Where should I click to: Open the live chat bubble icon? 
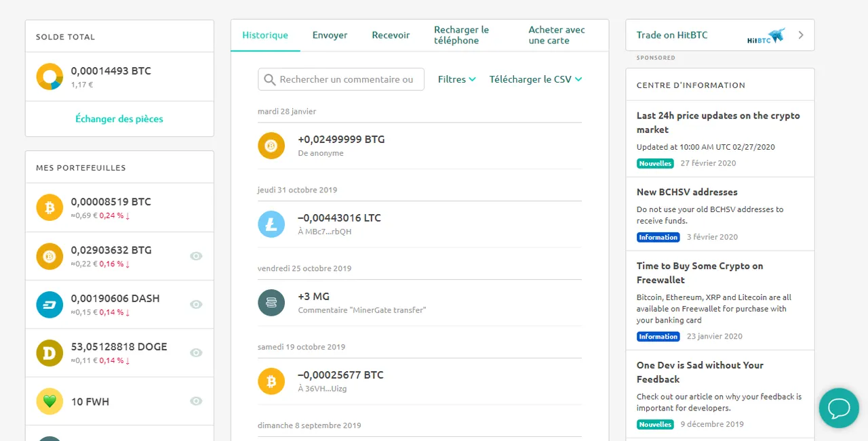pyautogui.click(x=839, y=408)
